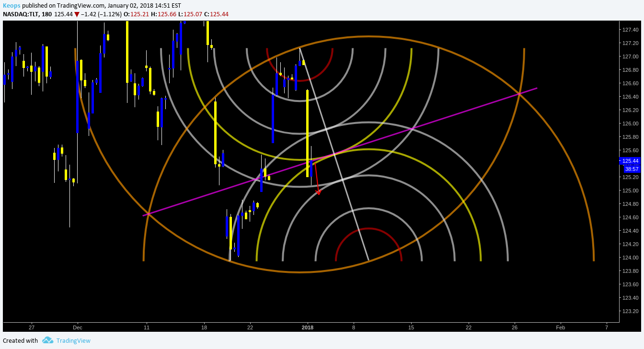The width and height of the screenshot is (644, 349).
Task: Click the high price value 125.66
Action: coord(166,14)
